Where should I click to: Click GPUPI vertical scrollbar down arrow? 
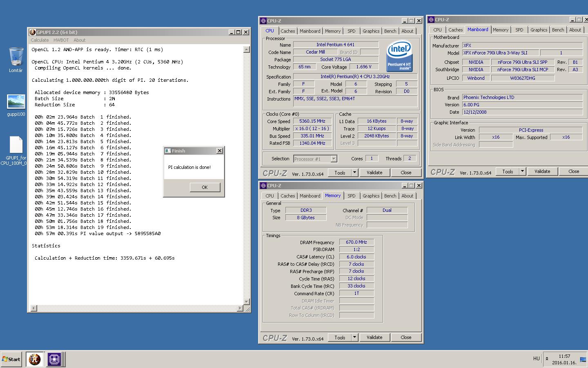(x=246, y=302)
